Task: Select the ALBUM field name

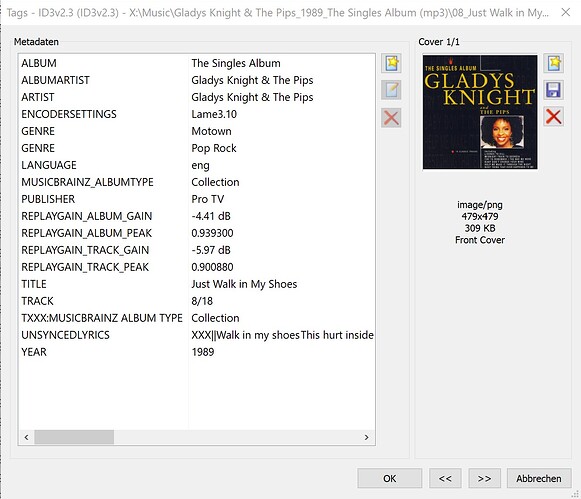Action: pyautogui.click(x=39, y=63)
